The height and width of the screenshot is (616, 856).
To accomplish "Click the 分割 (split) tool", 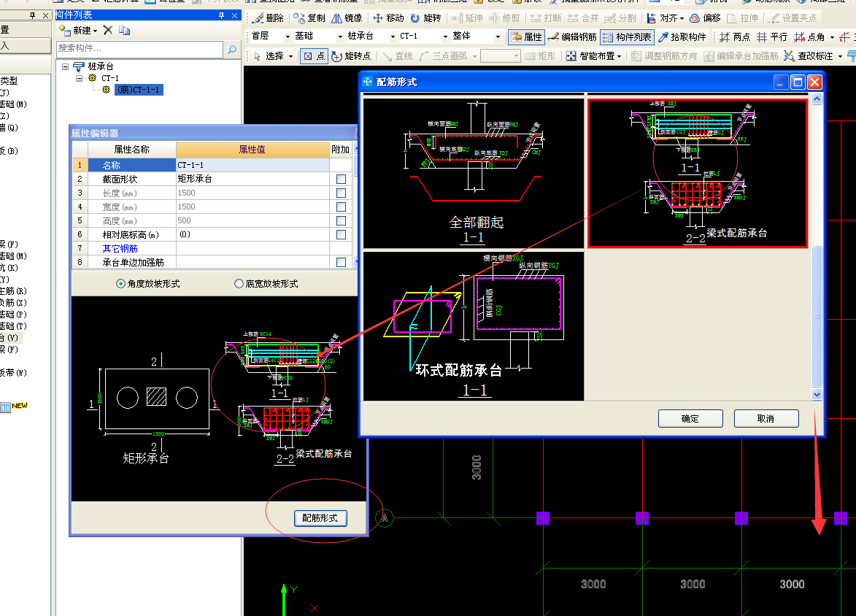I will [620, 18].
